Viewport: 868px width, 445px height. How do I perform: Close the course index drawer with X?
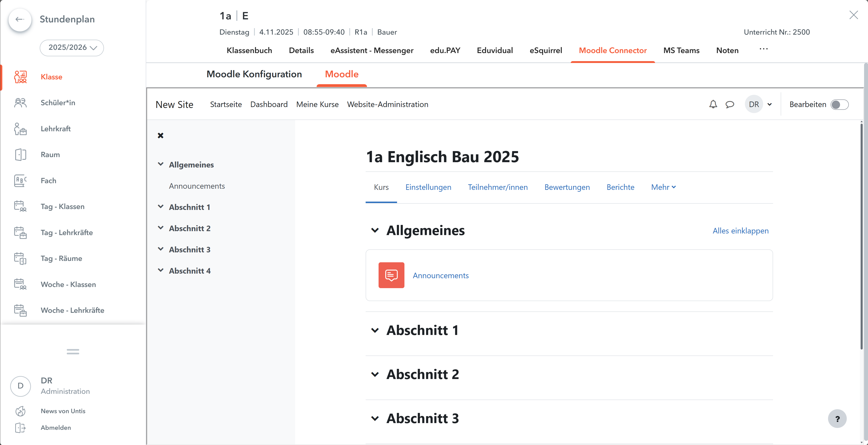point(160,135)
